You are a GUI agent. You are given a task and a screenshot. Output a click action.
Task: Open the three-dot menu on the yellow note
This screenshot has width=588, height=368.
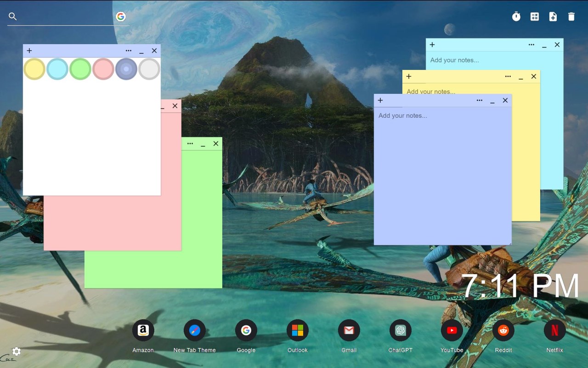point(508,76)
